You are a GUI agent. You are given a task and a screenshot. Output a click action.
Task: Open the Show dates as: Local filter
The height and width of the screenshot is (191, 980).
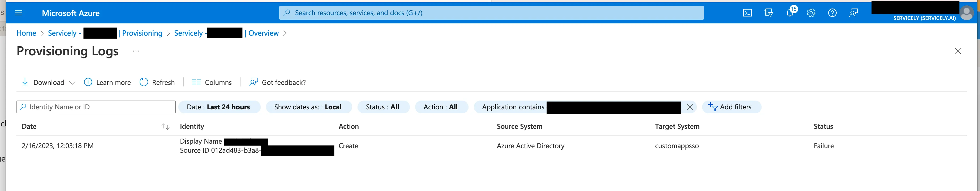tap(308, 107)
